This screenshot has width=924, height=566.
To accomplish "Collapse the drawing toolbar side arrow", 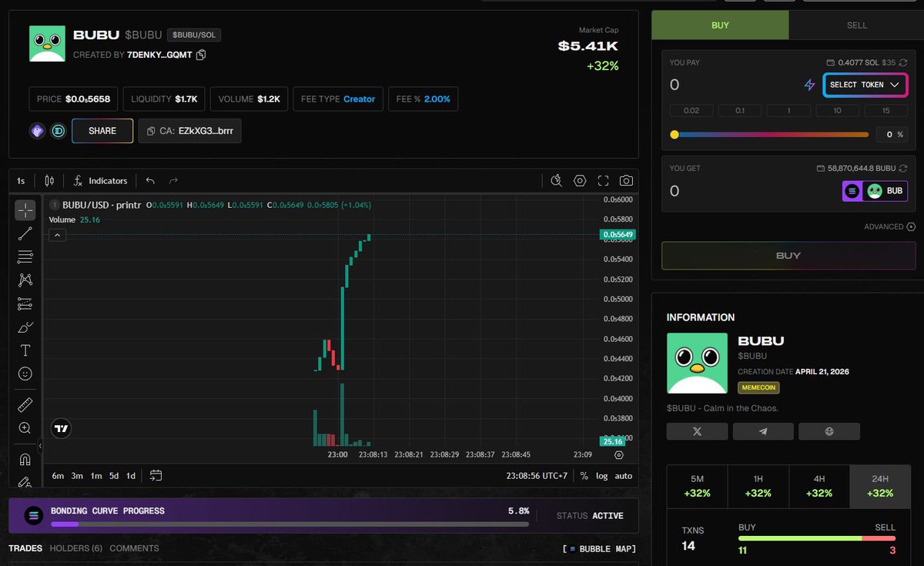I will [x=39, y=446].
